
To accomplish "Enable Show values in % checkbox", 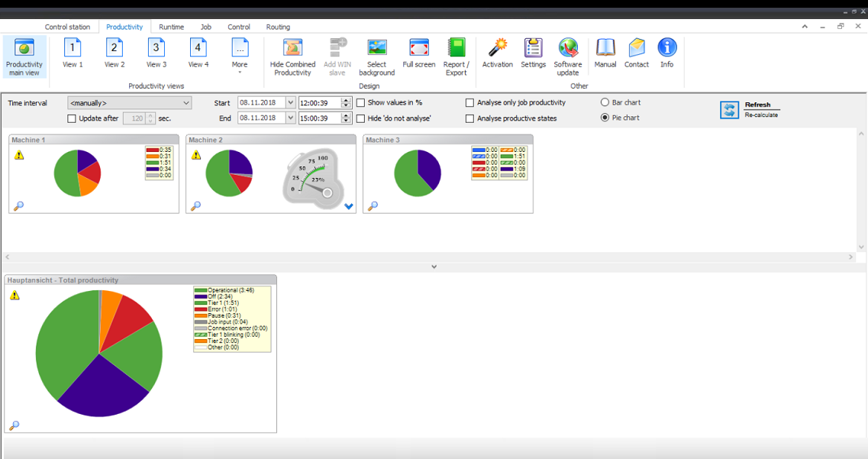I will pos(361,103).
